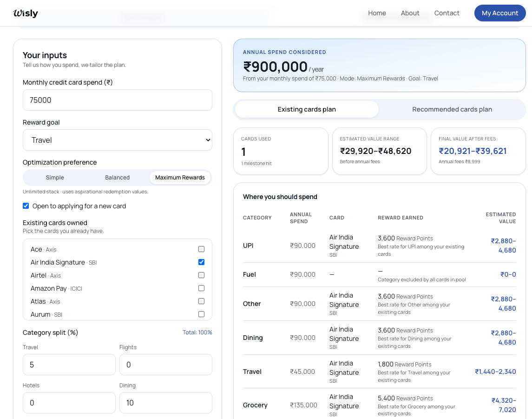The height and width of the screenshot is (419, 532).
Task: Open the Contact link
Action: (447, 13)
